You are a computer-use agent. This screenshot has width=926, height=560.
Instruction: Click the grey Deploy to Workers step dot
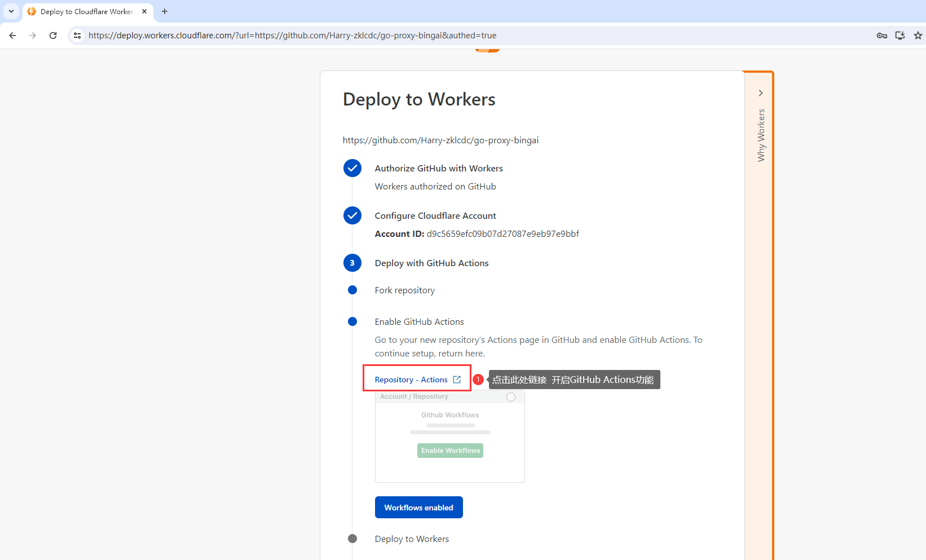(x=352, y=539)
